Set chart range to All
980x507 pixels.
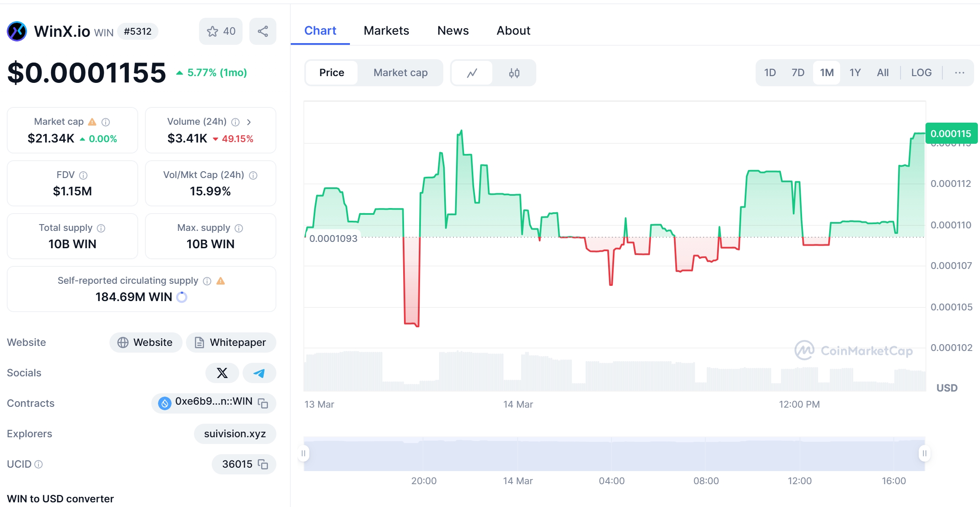pyautogui.click(x=883, y=73)
